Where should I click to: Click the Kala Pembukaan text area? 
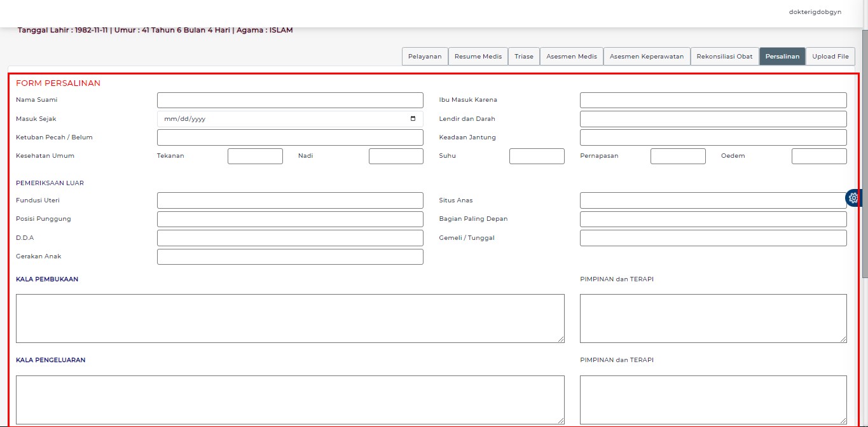point(290,318)
